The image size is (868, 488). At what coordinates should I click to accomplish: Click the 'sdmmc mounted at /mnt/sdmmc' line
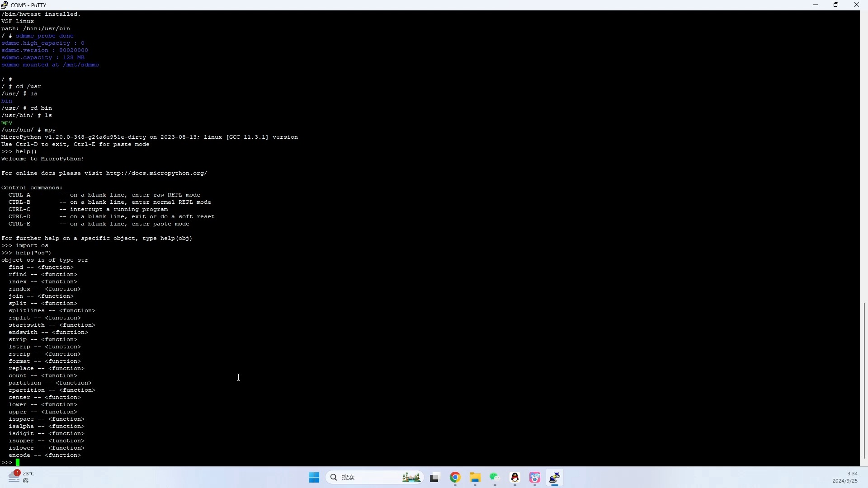point(50,65)
